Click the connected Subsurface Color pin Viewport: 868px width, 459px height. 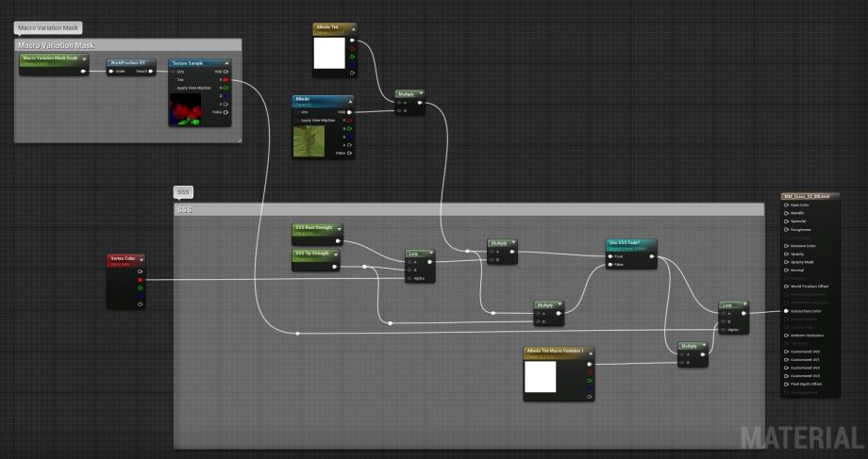tap(786, 311)
